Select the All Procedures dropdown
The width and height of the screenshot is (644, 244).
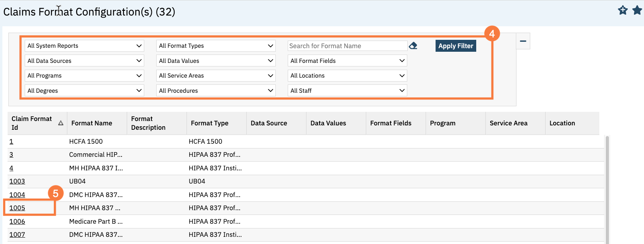(x=216, y=91)
